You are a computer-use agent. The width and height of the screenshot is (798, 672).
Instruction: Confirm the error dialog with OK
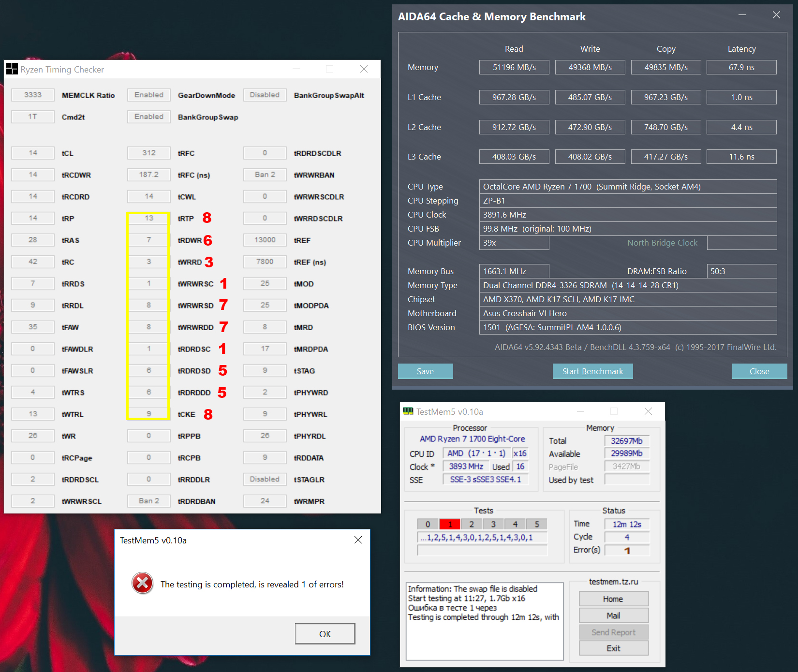pyautogui.click(x=325, y=634)
